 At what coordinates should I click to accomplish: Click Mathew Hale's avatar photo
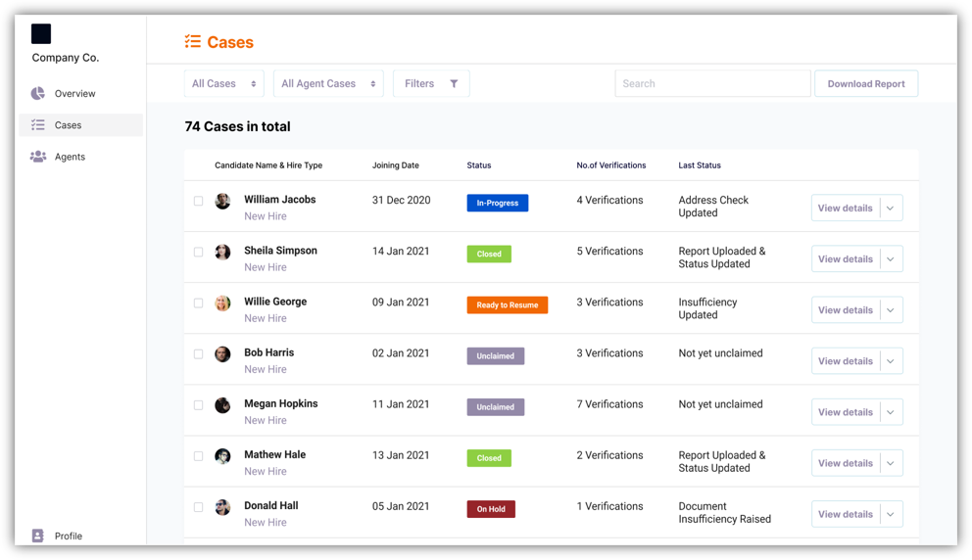pos(222,456)
